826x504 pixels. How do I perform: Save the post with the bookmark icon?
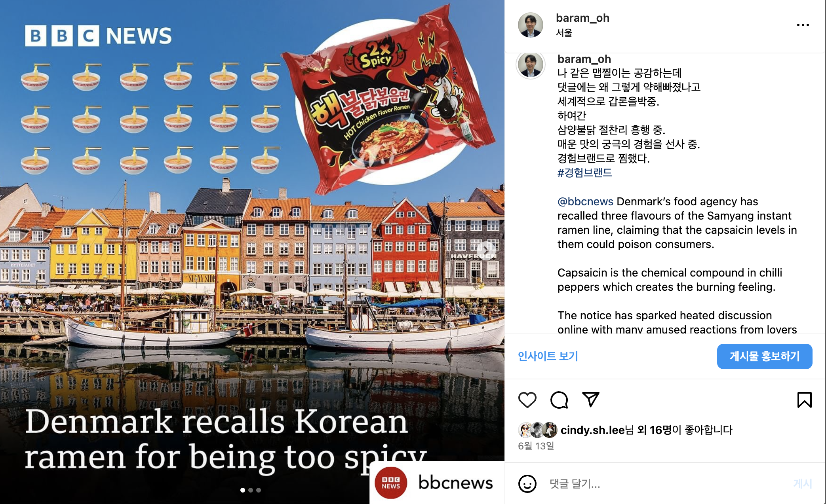pos(804,400)
